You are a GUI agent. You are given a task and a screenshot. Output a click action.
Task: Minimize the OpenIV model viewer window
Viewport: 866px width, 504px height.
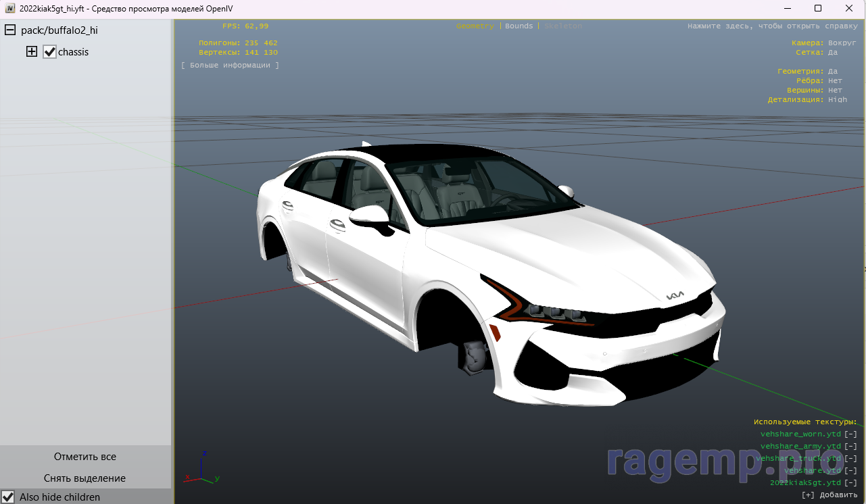pos(787,8)
